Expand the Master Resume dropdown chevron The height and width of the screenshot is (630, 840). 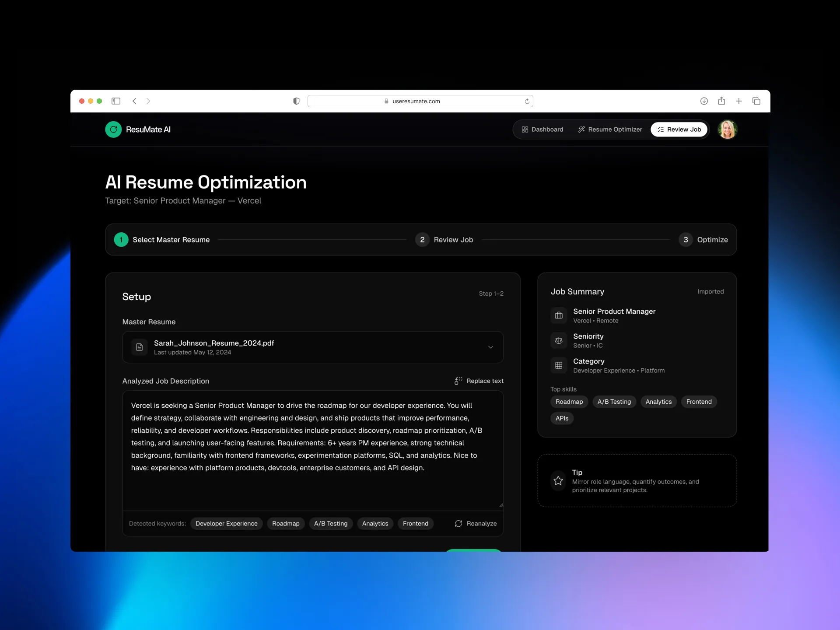pyautogui.click(x=490, y=347)
